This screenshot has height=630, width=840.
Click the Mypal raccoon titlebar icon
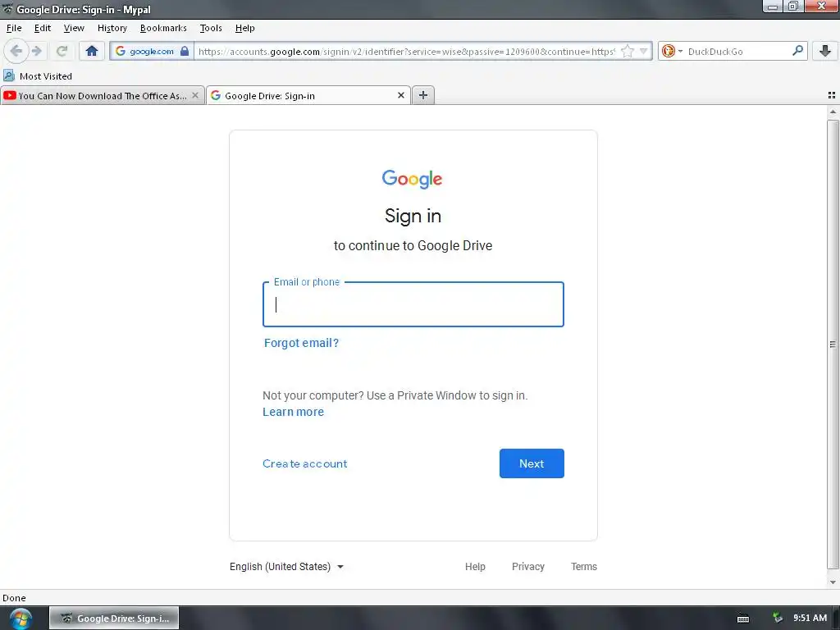pyautogui.click(x=7, y=8)
